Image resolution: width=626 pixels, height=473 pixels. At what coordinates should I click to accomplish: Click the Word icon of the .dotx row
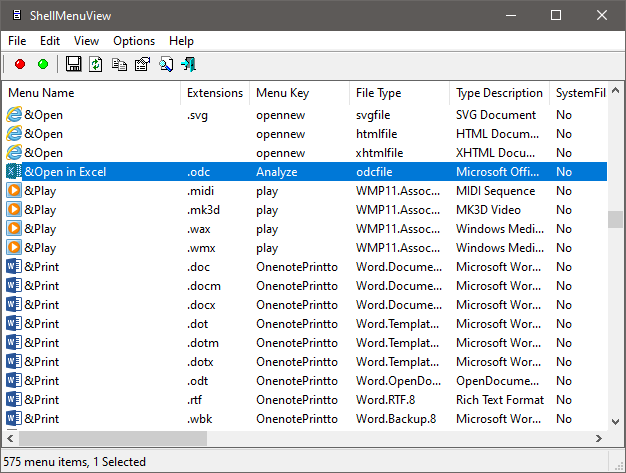[14, 362]
